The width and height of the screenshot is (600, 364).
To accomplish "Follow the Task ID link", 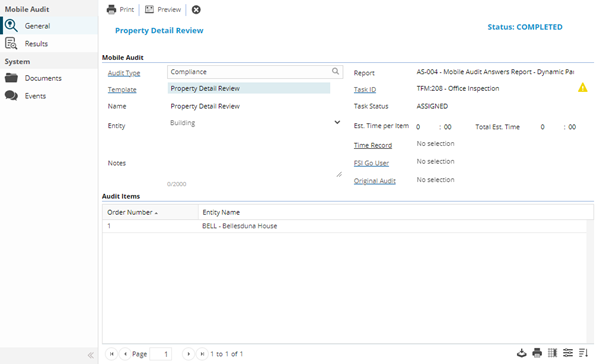I will pos(365,90).
